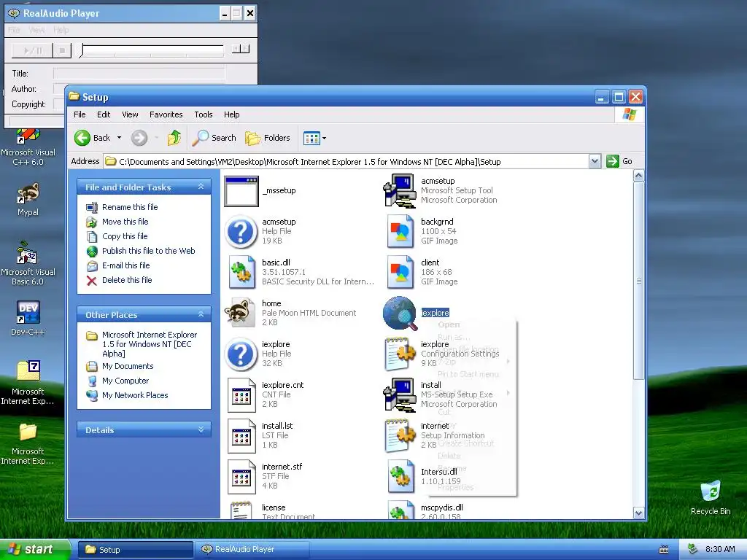Click Play/Pause in RealAudio Player
The image size is (747, 560).
(x=32, y=50)
